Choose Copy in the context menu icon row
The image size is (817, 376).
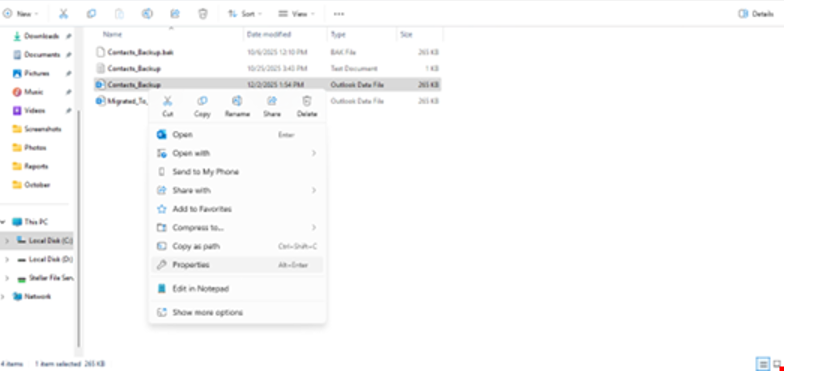coord(202,106)
